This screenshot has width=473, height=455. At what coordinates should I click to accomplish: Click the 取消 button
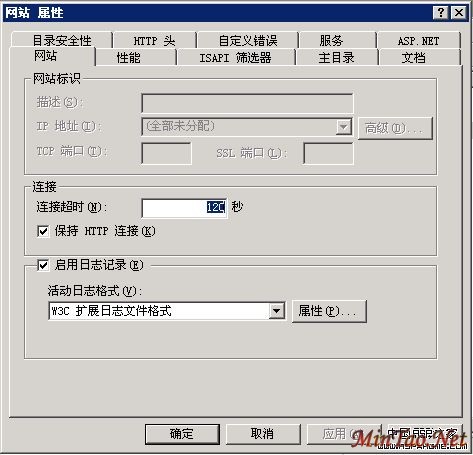(263, 434)
